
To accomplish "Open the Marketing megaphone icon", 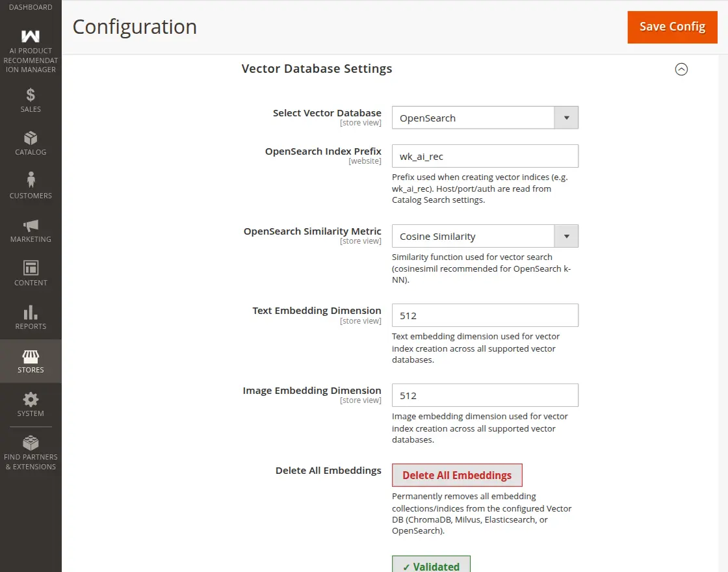I will coord(31,226).
